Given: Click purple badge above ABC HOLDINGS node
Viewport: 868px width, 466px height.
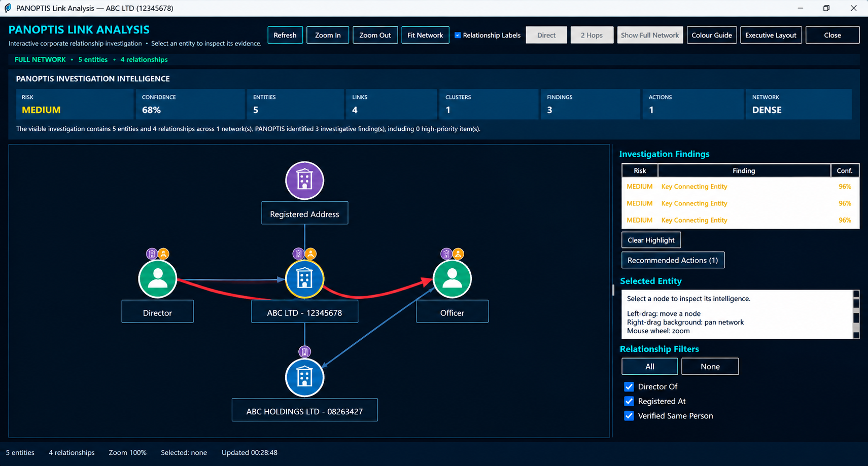Looking at the screenshot, I should point(304,351).
